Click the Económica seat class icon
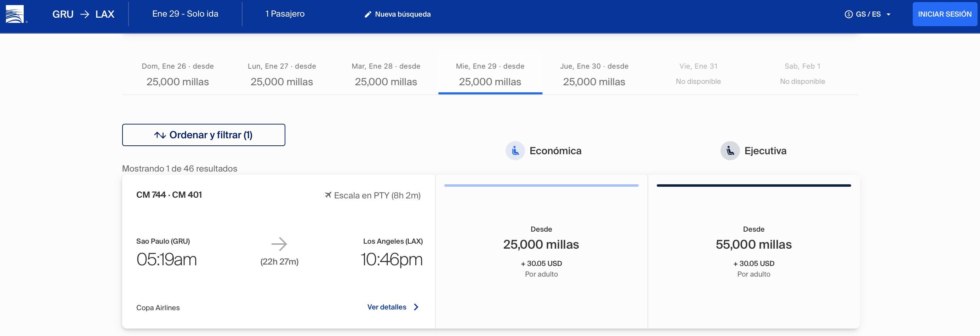Image resolution: width=980 pixels, height=336 pixels. (515, 151)
